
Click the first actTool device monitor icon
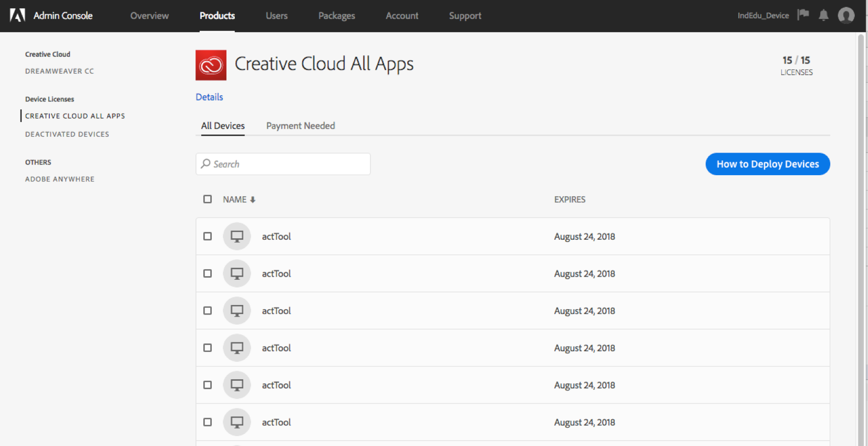[237, 237]
